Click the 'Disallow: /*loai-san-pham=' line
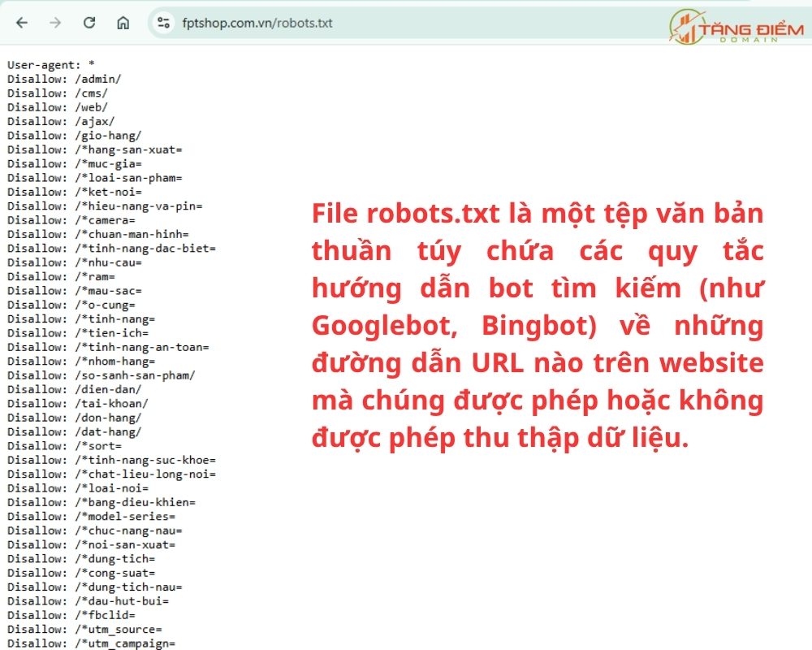This screenshot has width=812, height=650. pyautogui.click(x=95, y=178)
